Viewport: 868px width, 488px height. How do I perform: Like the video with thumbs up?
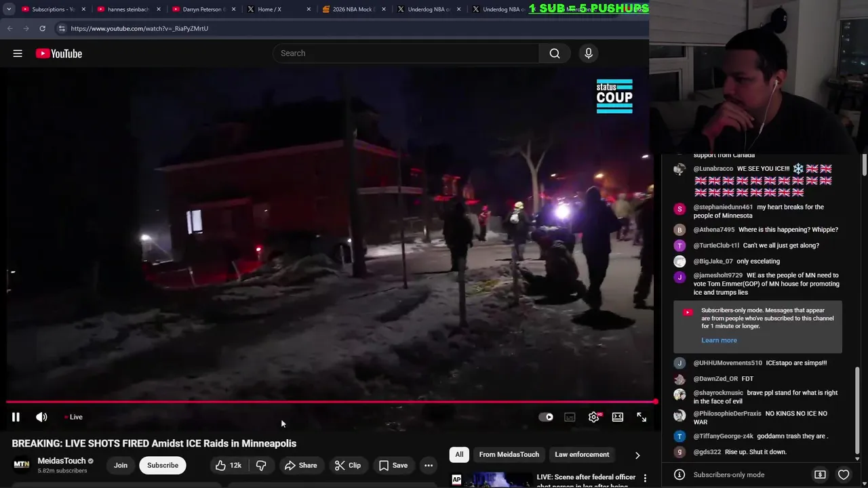(x=228, y=466)
